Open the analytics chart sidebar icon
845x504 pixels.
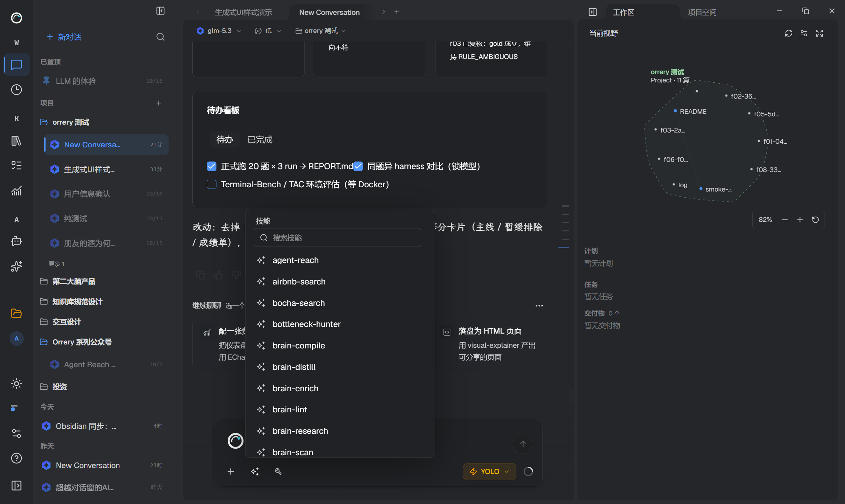pyautogui.click(x=16, y=191)
